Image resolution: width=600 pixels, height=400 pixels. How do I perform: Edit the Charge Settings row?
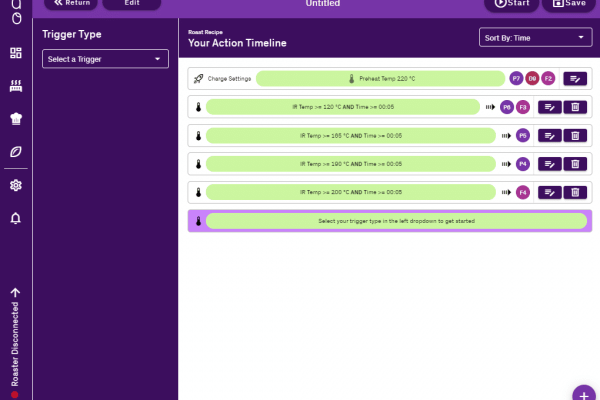click(574, 78)
